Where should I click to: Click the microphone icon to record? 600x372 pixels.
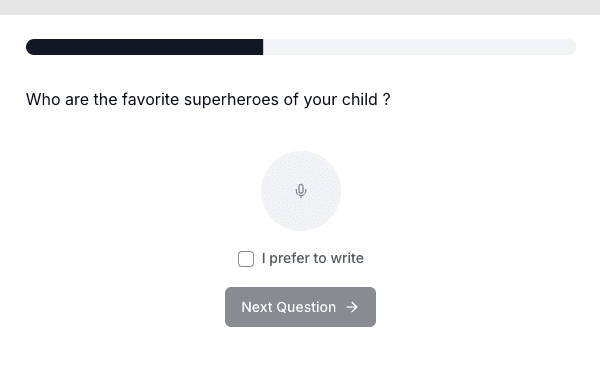tap(301, 191)
